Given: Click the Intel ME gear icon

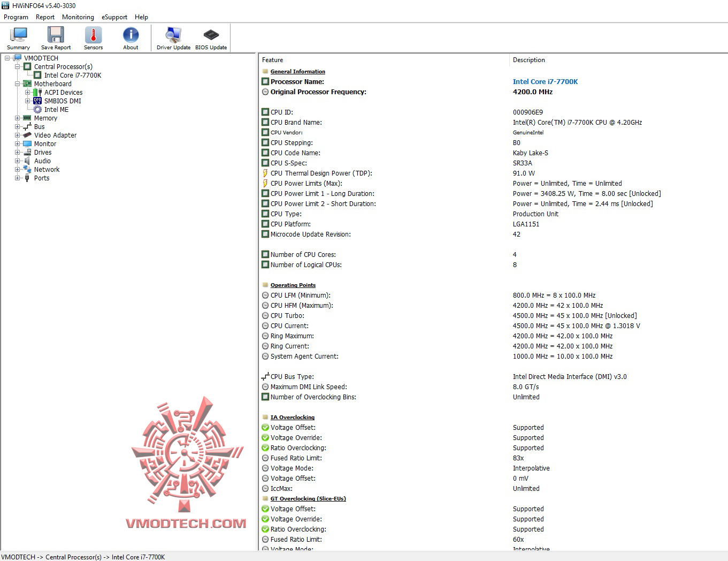Looking at the screenshot, I should [x=37, y=109].
